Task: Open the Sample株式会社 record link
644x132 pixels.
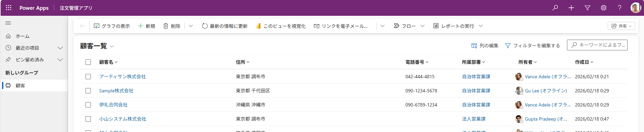Action: 116,91
